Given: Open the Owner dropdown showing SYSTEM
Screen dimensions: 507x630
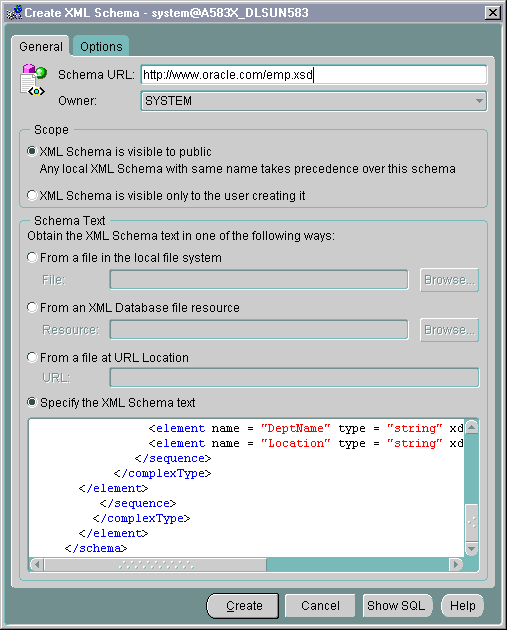Looking at the screenshot, I should coord(314,101).
